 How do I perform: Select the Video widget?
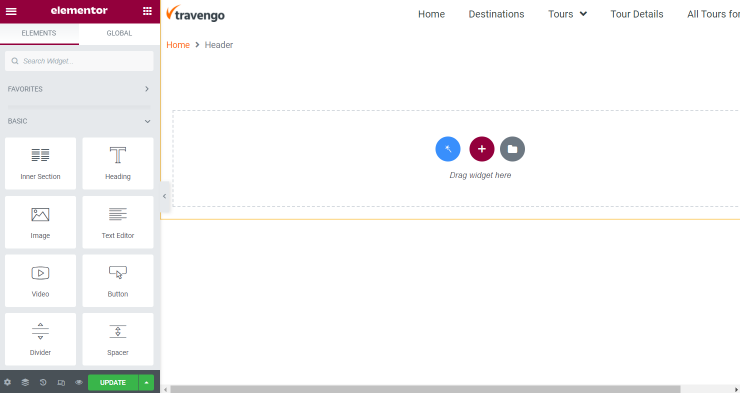tap(40, 281)
